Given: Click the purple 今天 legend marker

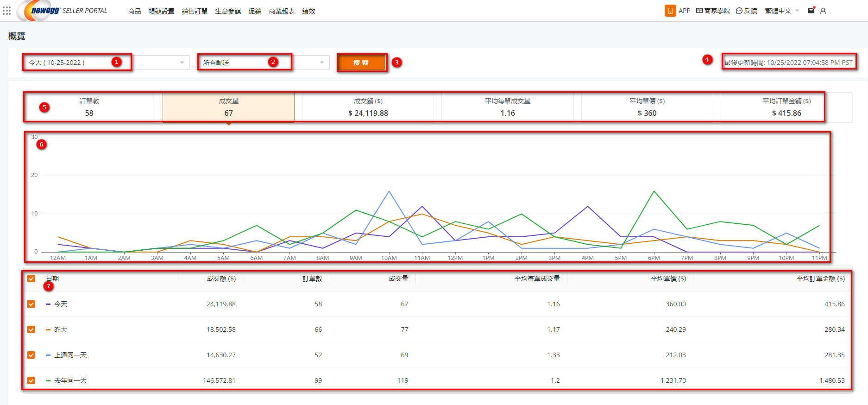Looking at the screenshot, I should pyautogui.click(x=48, y=304).
